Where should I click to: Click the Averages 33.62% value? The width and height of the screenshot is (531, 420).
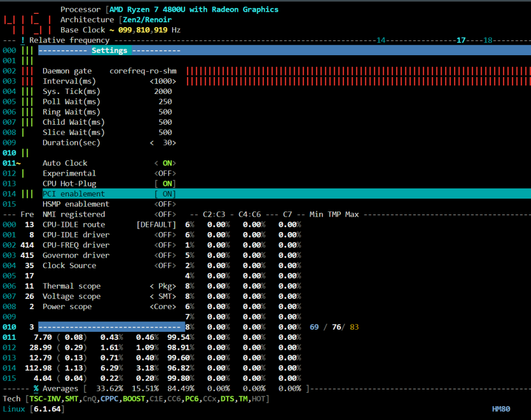click(109, 389)
